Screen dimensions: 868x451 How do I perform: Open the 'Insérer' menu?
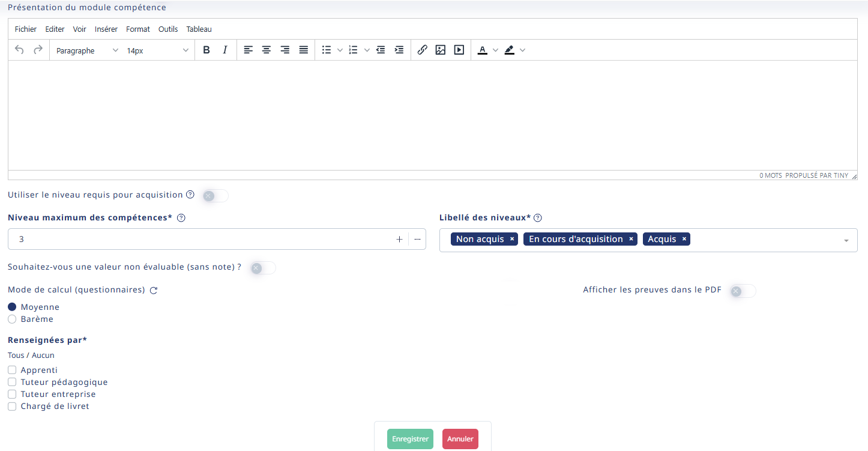(106, 29)
